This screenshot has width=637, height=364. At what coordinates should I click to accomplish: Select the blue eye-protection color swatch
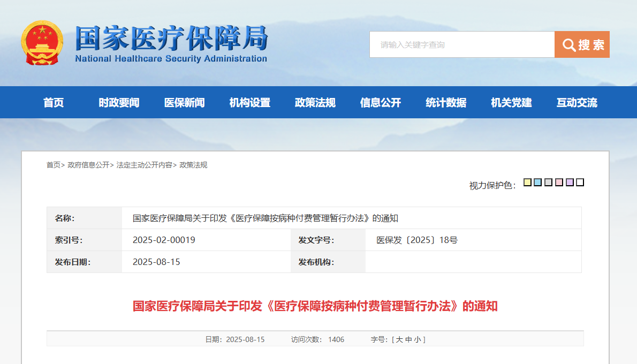537,183
